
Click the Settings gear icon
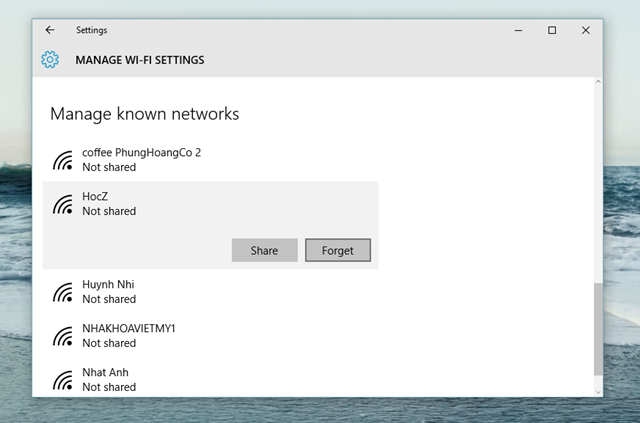50,60
